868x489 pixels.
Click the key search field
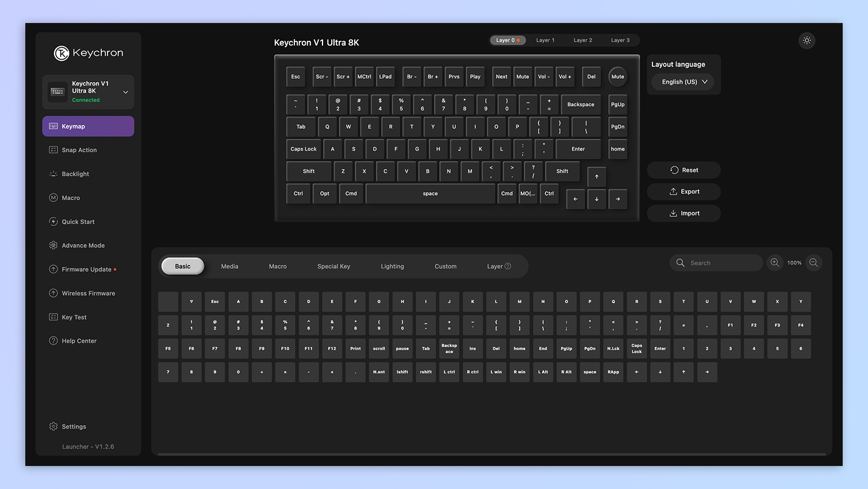point(716,262)
